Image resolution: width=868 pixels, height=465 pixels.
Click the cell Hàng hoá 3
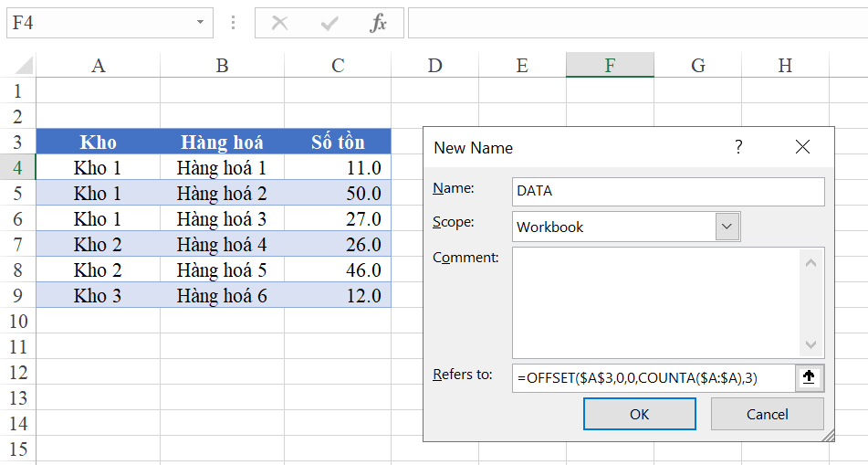(222, 218)
